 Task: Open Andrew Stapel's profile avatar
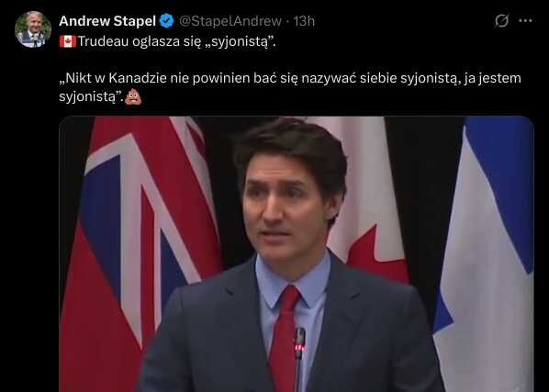[x=33, y=29]
